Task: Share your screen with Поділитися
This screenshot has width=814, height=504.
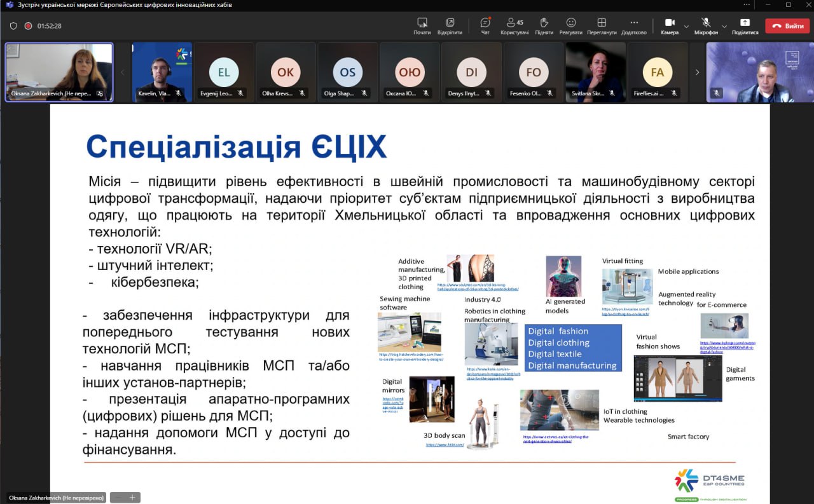Action: (745, 25)
